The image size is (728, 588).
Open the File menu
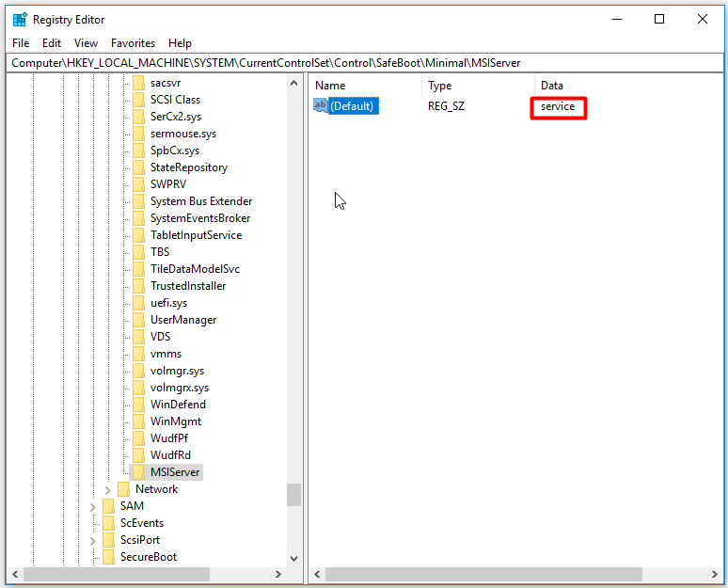21,43
